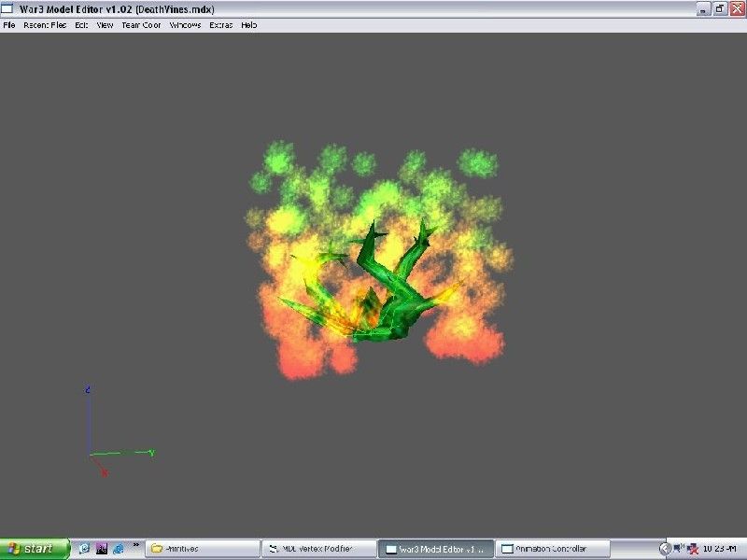
Task: Switch to the Primitives folder taskbar button
Action: click(x=203, y=549)
